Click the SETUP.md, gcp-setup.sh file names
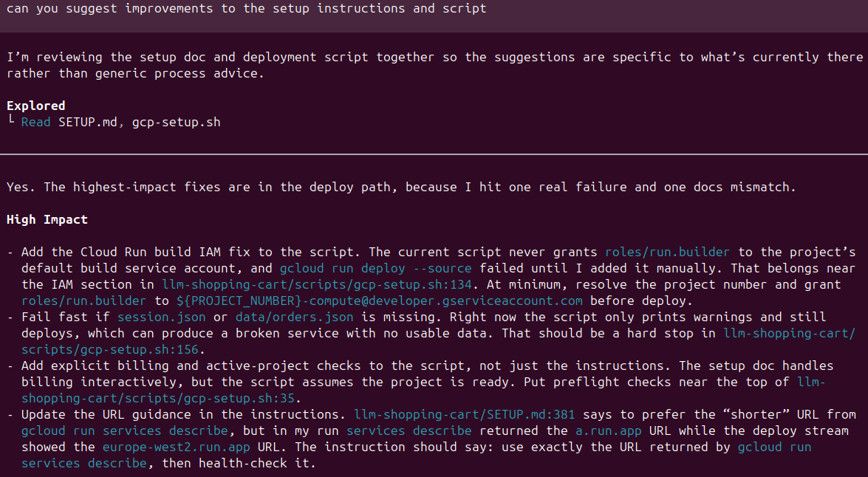The image size is (868, 477). [139, 122]
